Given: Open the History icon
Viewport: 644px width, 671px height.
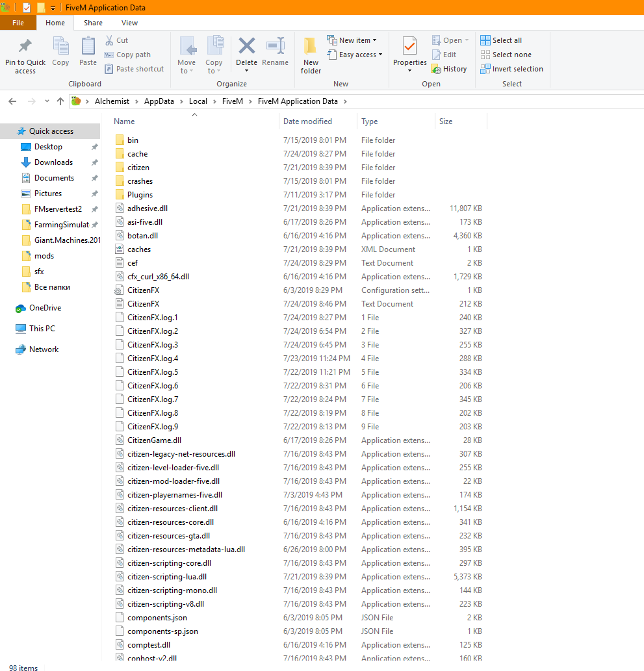Looking at the screenshot, I should pos(436,69).
